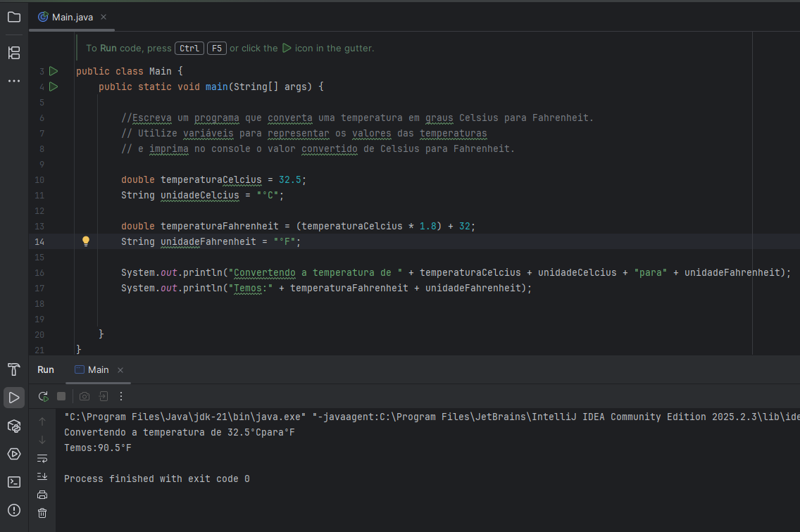Viewport: 800px width, 532px height.
Task: Click the Rerun Main button
Action: click(43, 396)
